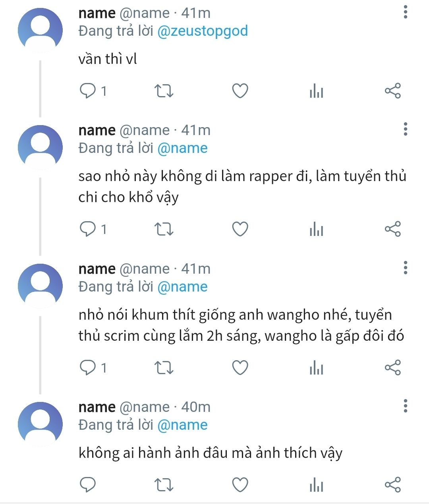Open more options on the wangho tweet
The height and width of the screenshot is (504, 429).
(x=405, y=268)
